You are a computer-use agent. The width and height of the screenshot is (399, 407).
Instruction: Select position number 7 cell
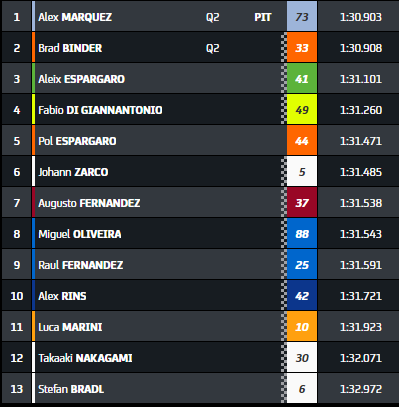[17, 202]
